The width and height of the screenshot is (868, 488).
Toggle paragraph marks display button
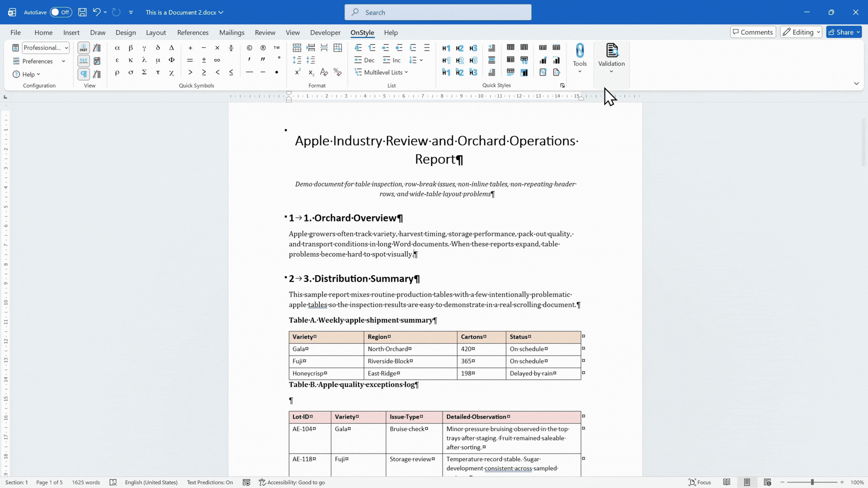[x=84, y=74]
